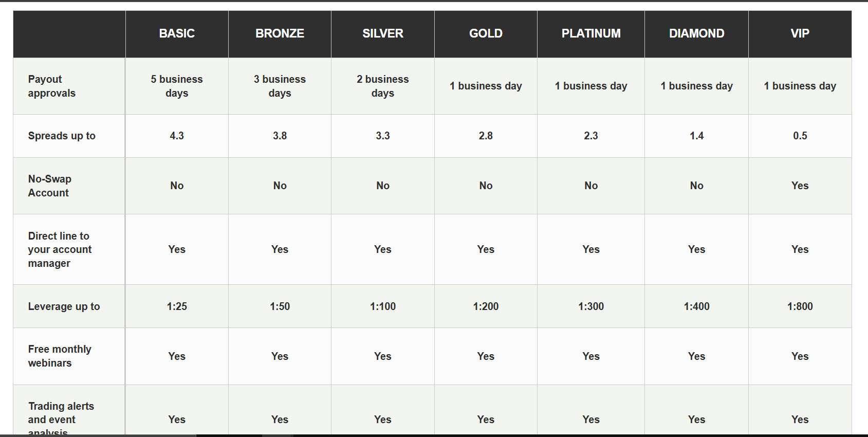This screenshot has width=868, height=437.
Task: Click the DIAMOND column header
Action: tap(696, 33)
